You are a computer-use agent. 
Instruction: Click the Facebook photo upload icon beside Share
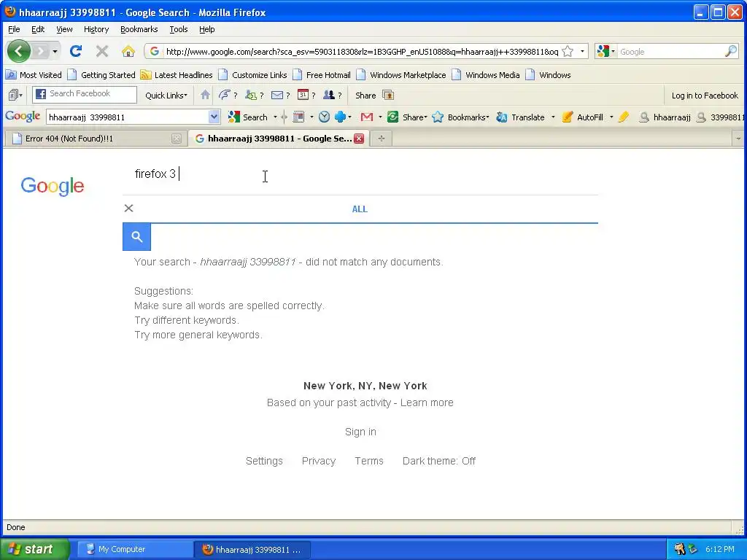[x=388, y=96]
